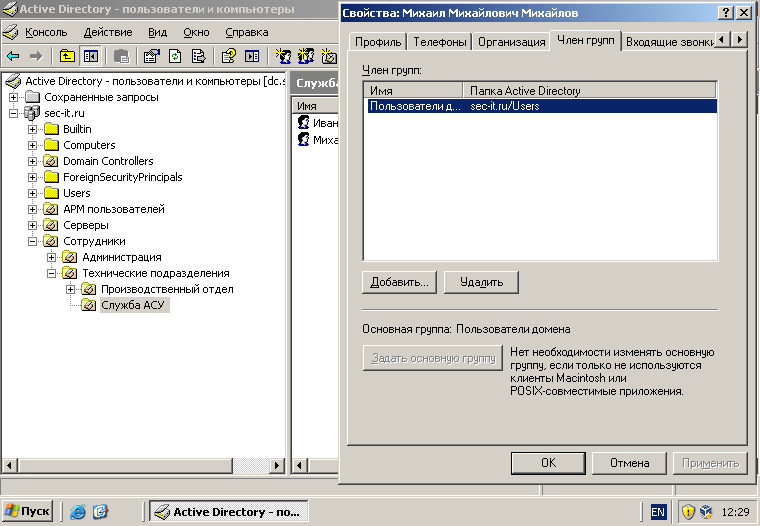Toggle the show/hide console tree icon
Viewport: 760px width, 526px height.
(x=90, y=56)
